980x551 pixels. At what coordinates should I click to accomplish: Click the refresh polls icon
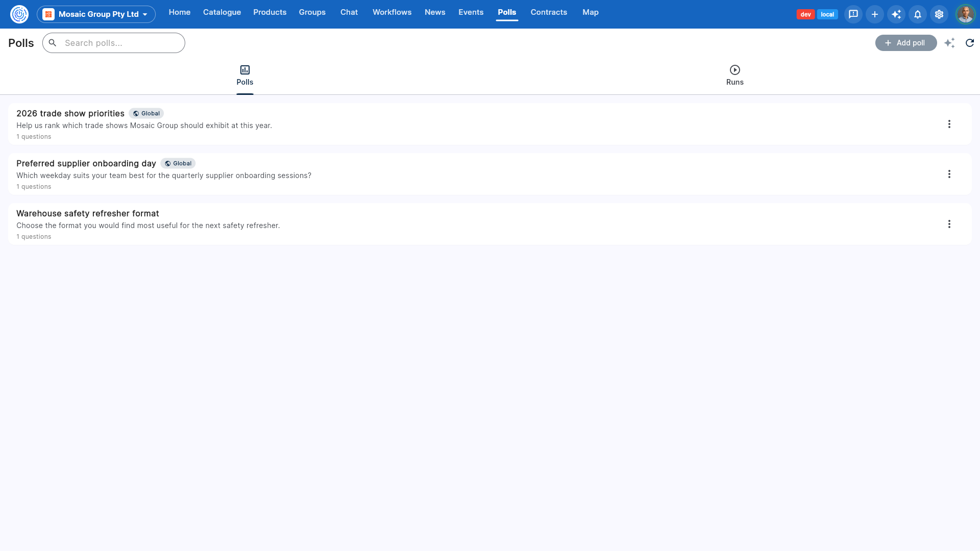pyautogui.click(x=970, y=43)
